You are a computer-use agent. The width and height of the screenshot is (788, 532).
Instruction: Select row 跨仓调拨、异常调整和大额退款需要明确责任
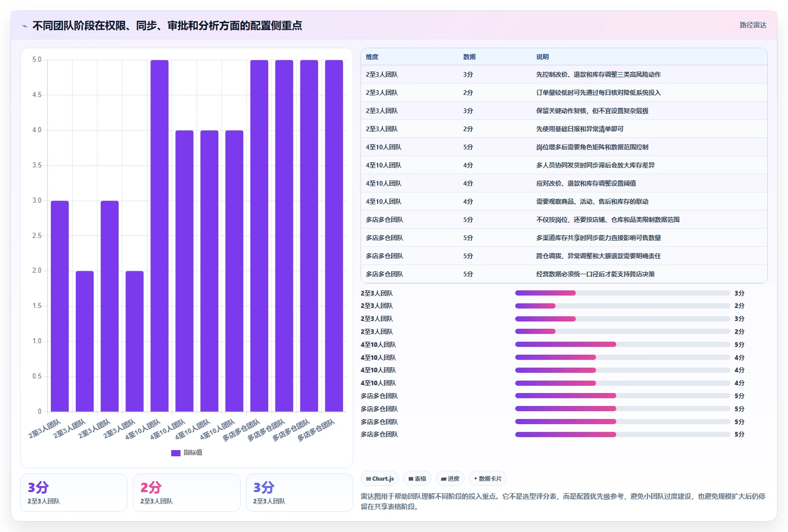click(564, 256)
